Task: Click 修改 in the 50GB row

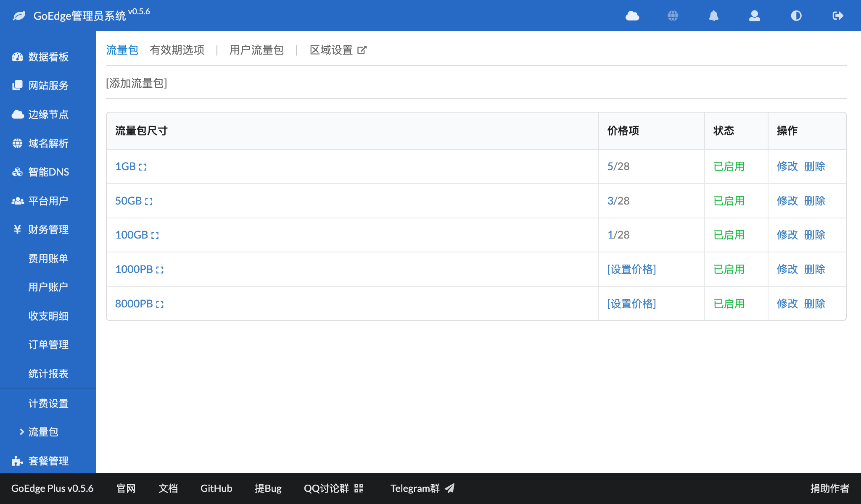Action: point(787,201)
